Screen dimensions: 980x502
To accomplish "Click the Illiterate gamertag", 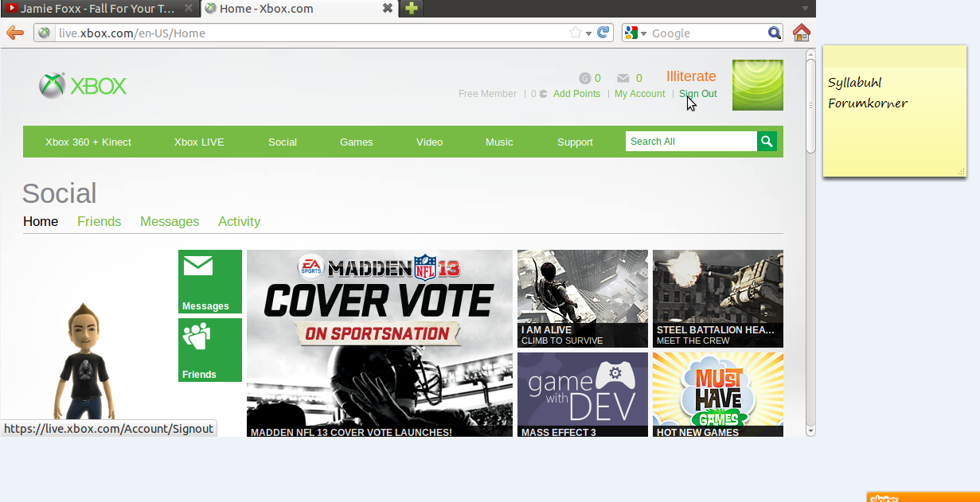I will (x=691, y=76).
